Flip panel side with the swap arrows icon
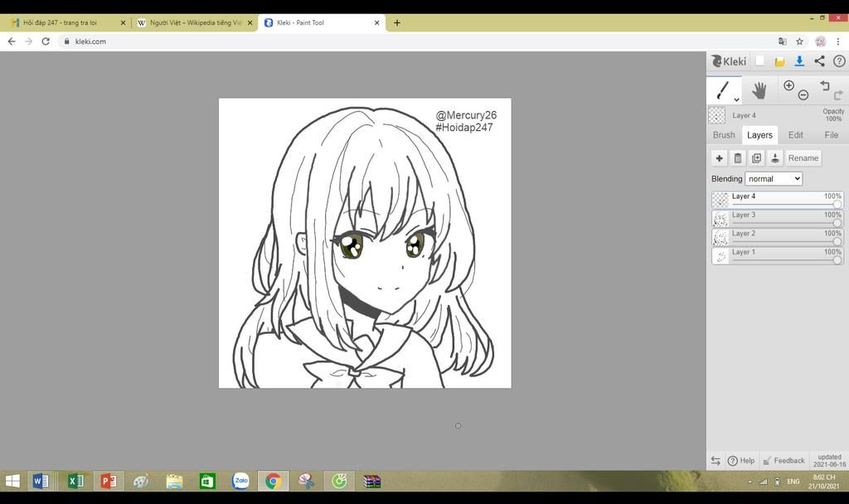 click(716, 461)
